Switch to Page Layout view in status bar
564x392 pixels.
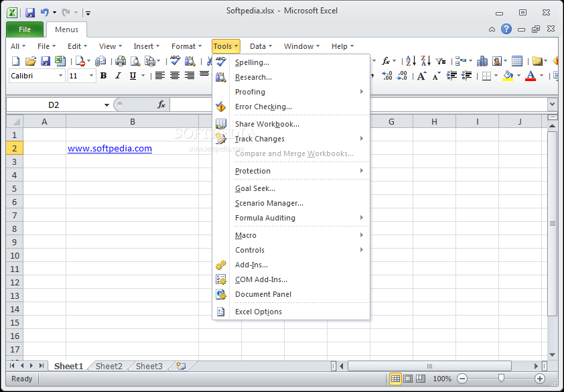408,379
